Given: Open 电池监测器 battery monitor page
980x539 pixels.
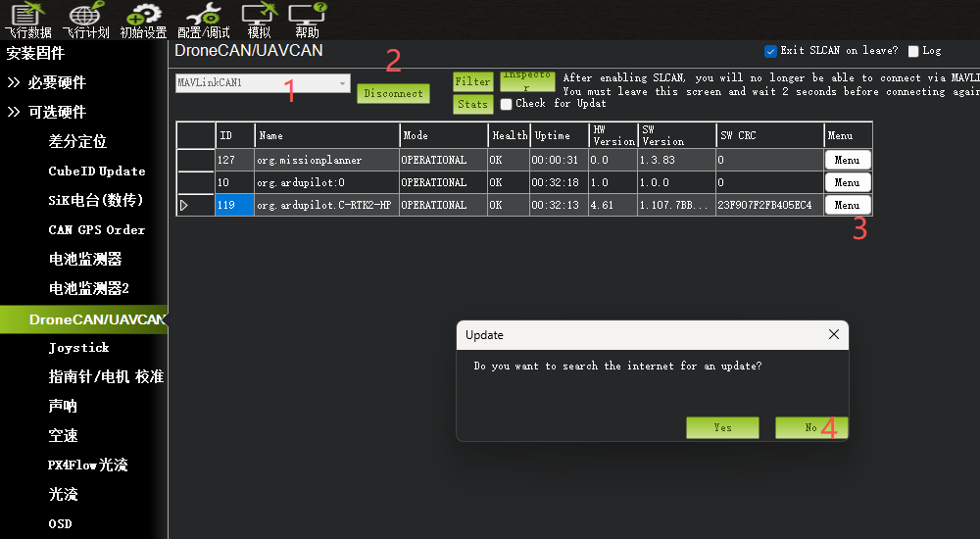Looking at the screenshot, I should [x=85, y=259].
